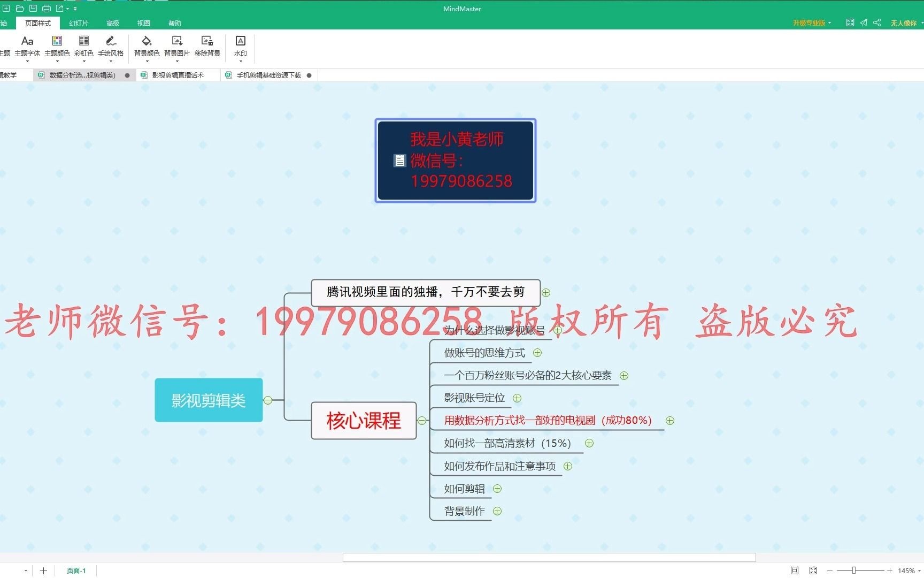The image size is (924, 578).
Task: Click the export icon in the quick access bar
Action: click(x=59, y=9)
